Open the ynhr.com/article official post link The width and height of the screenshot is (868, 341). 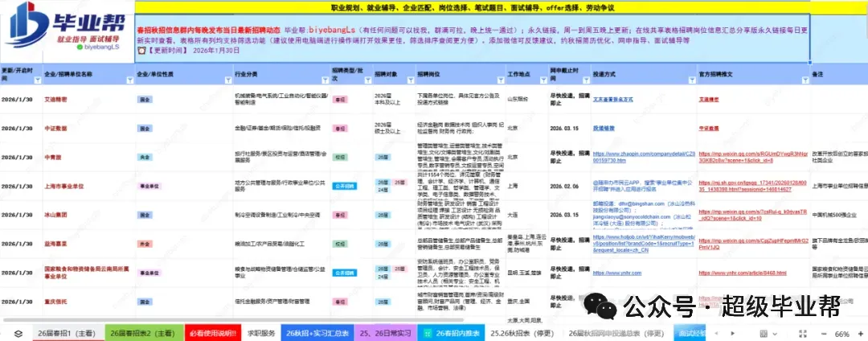[743, 273]
